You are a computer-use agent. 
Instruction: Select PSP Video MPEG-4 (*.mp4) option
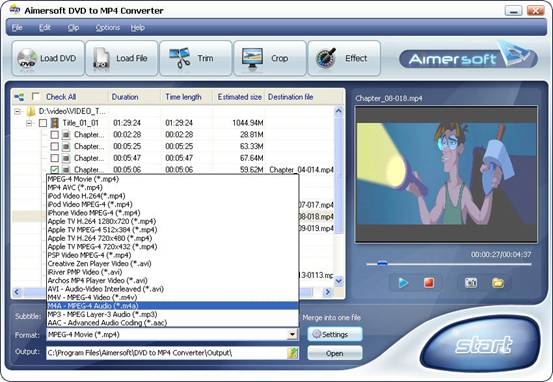(x=172, y=255)
